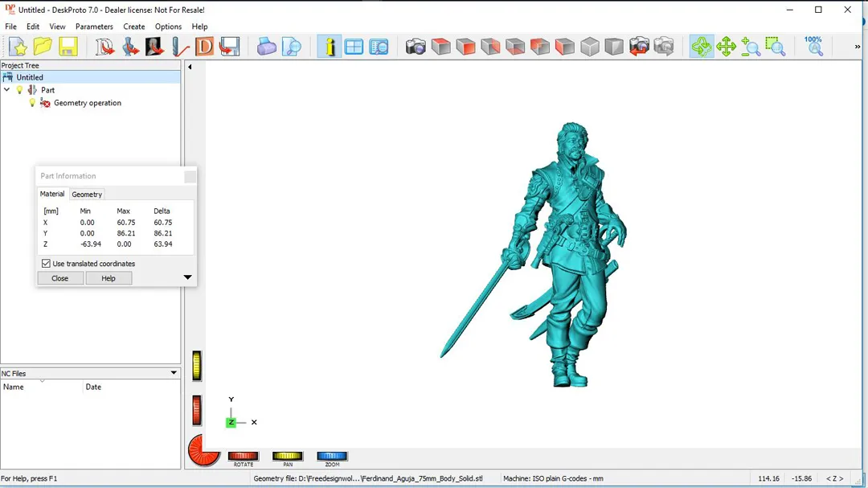Click the 100% zoom all icon
Screen dimensions: 868x488
pyautogui.click(x=813, y=47)
